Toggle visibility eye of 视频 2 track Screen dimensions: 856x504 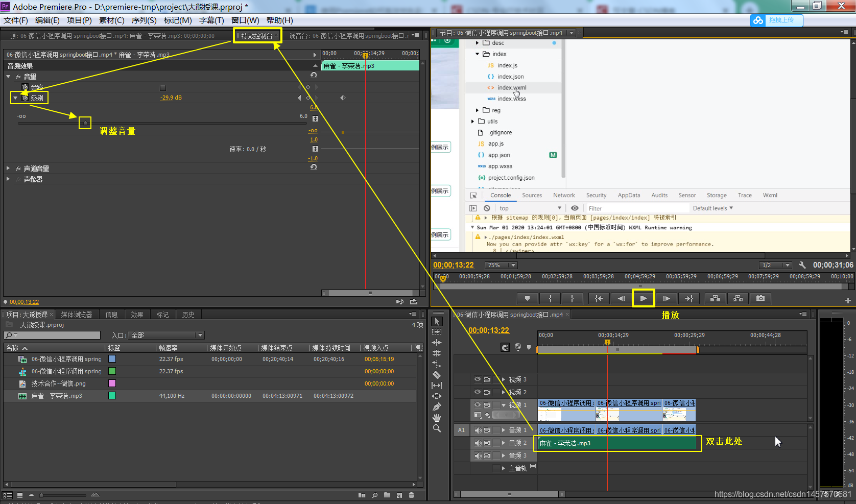pyautogui.click(x=478, y=392)
